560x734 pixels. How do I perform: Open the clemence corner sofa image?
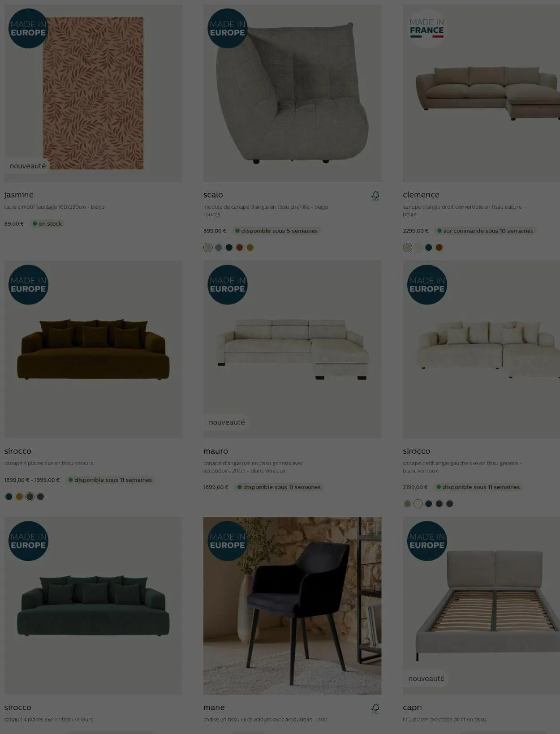[481, 93]
